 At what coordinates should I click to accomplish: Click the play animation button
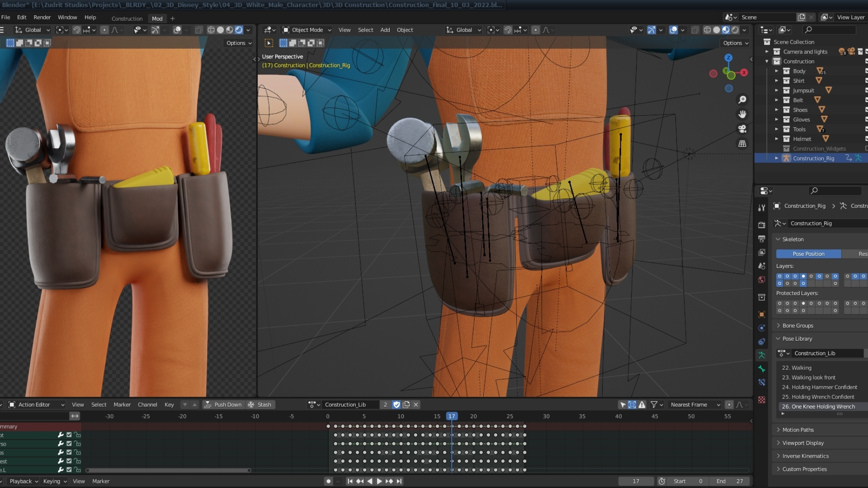pos(379,481)
